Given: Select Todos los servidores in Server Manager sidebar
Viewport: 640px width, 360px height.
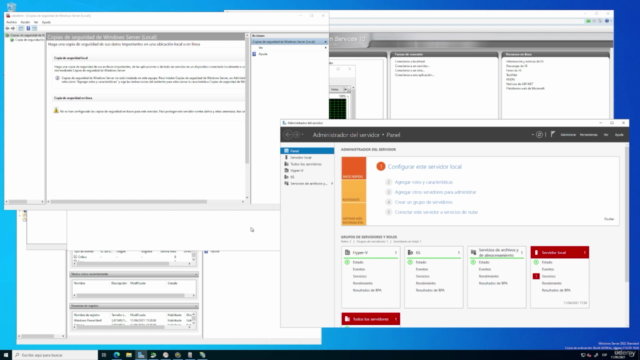Looking at the screenshot, I should pos(307,164).
